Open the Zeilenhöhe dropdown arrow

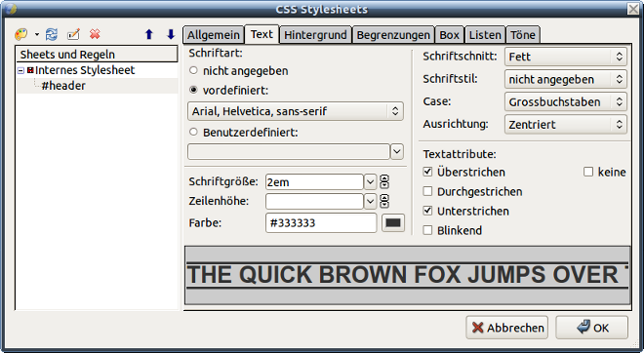[x=370, y=201]
